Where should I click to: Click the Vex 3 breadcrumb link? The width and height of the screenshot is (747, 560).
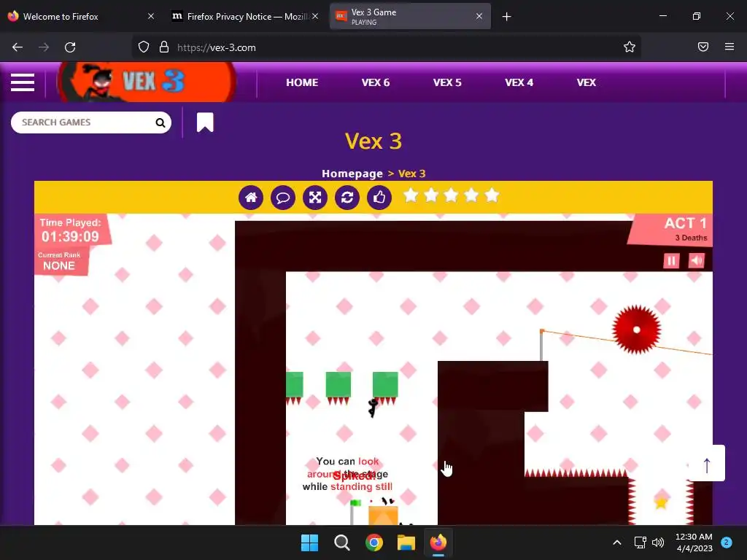click(411, 174)
